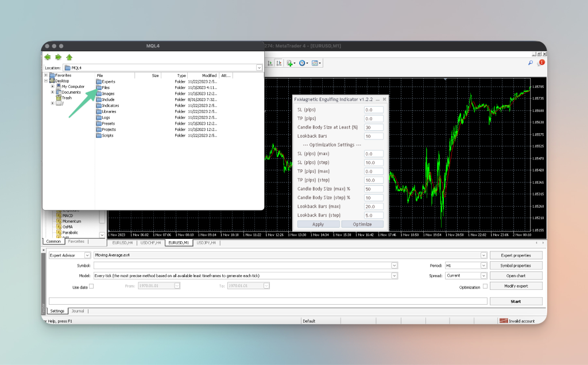
Task: Go up one folder with the up-arrow icon
Action: pyautogui.click(x=69, y=57)
